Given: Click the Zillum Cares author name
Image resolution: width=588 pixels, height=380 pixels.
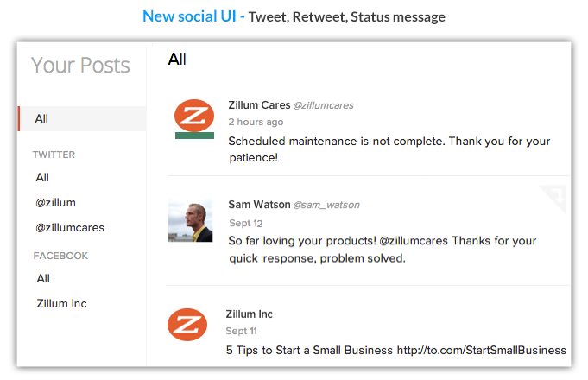Looking at the screenshot, I should click(260, 105).
